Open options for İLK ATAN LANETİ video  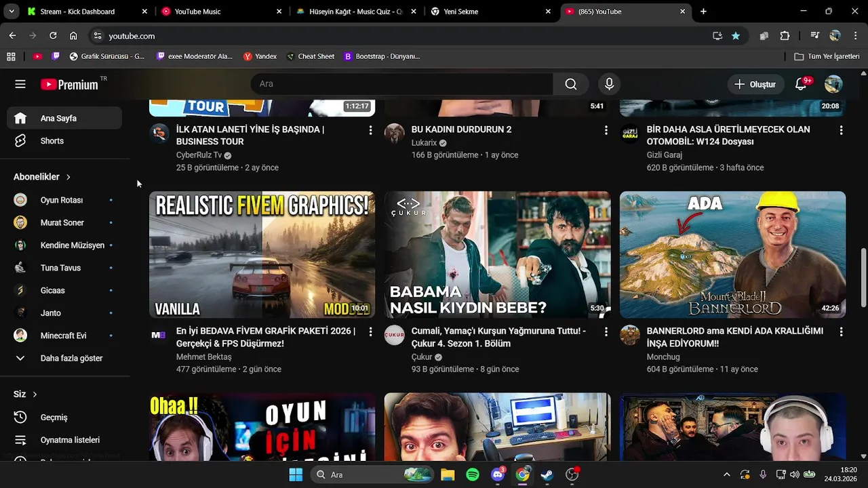point(370,129)
